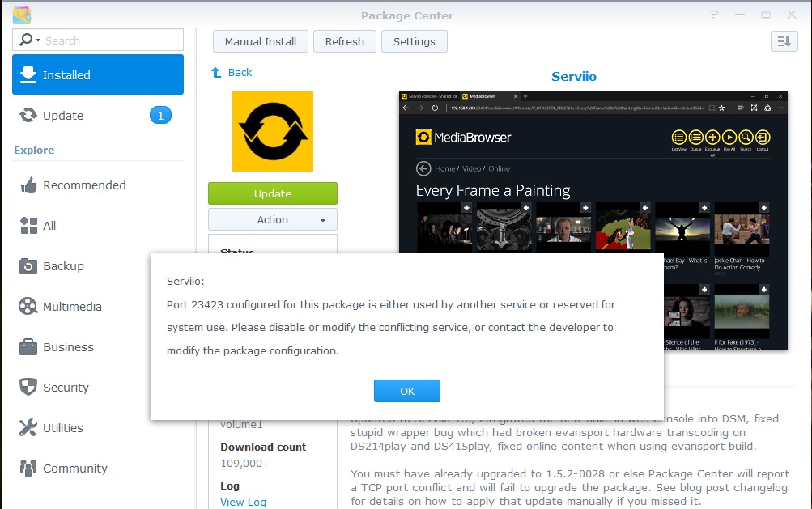Click the Business briefcase icon
The width and height of the screenshot is (812, 509).
[x=28, y=346]
